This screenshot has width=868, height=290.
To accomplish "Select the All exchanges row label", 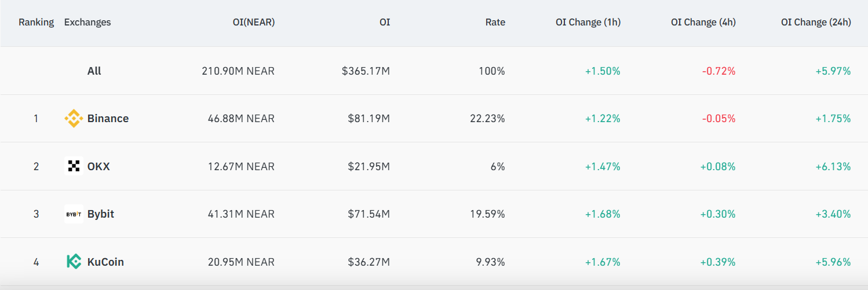I will [x=94, y=71].
